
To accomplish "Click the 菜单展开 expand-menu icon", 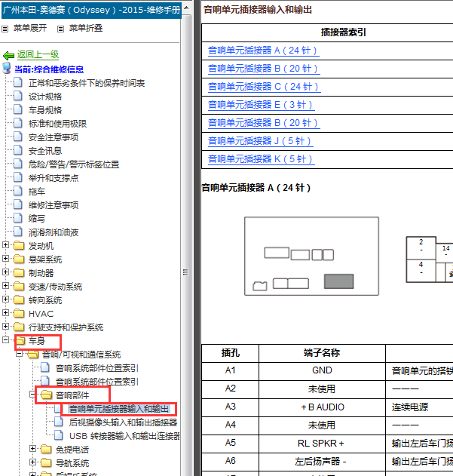I will point(5,29).
